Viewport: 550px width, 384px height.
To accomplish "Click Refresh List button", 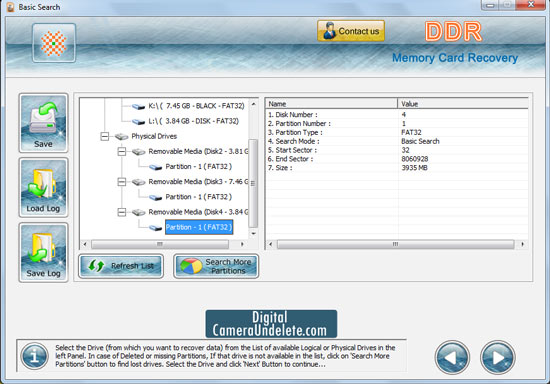I will [x=121, y=266].
